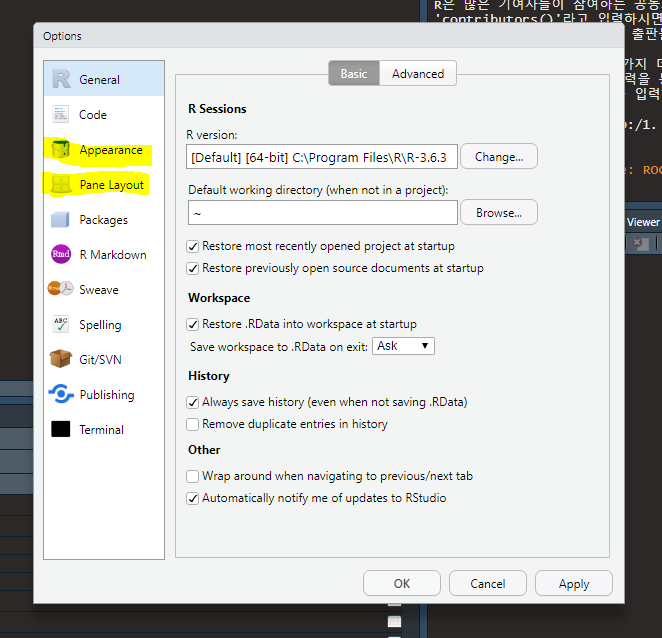662x638 pixels.
Task: Select General in options sidebar
Action: (104, 79)
